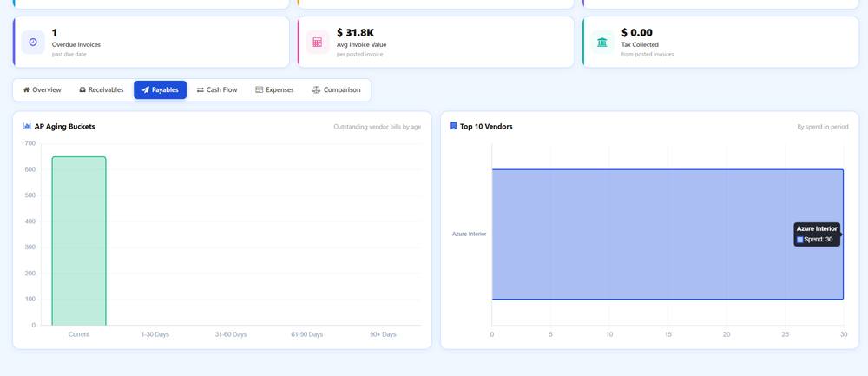This screenshot has width=868, height=376.
Task: Open the Comparison tab
Action: 337,89
